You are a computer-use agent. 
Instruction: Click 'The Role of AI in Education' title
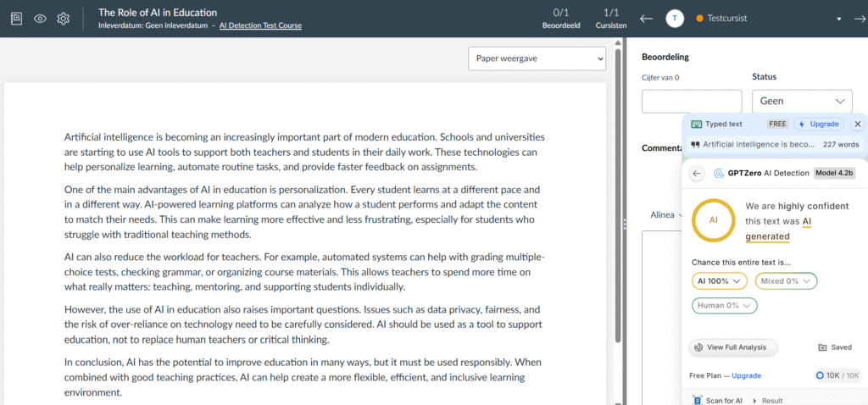(158, 12)
